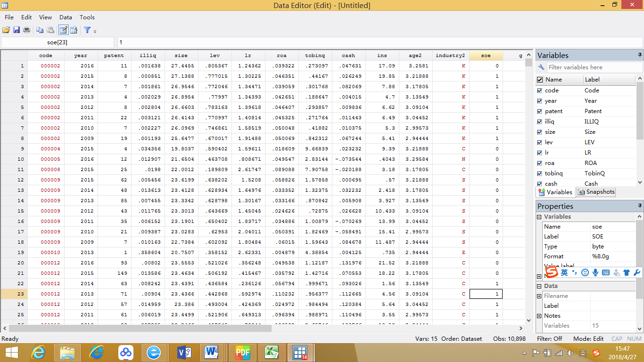Viewport: 644px width, 362px height.
Task: Click the Copy icon in toolbar
Action: (x=40, y=30)
